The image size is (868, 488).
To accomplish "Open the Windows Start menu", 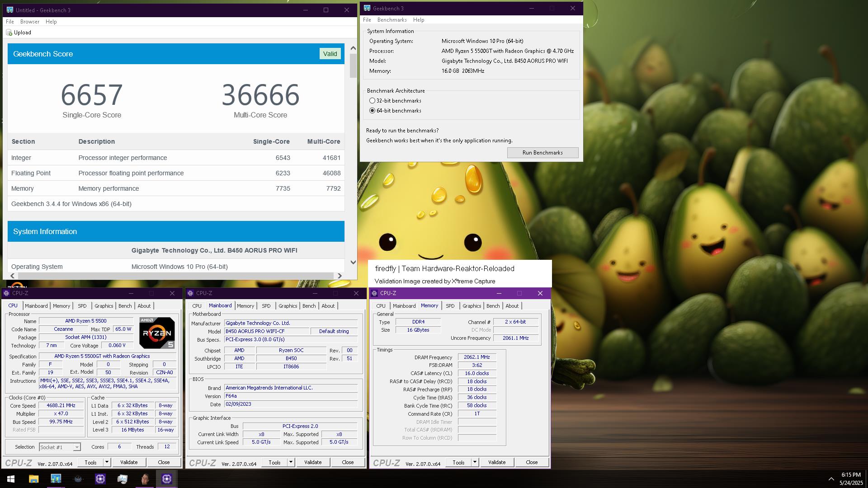I will click(x=11, y=479).
